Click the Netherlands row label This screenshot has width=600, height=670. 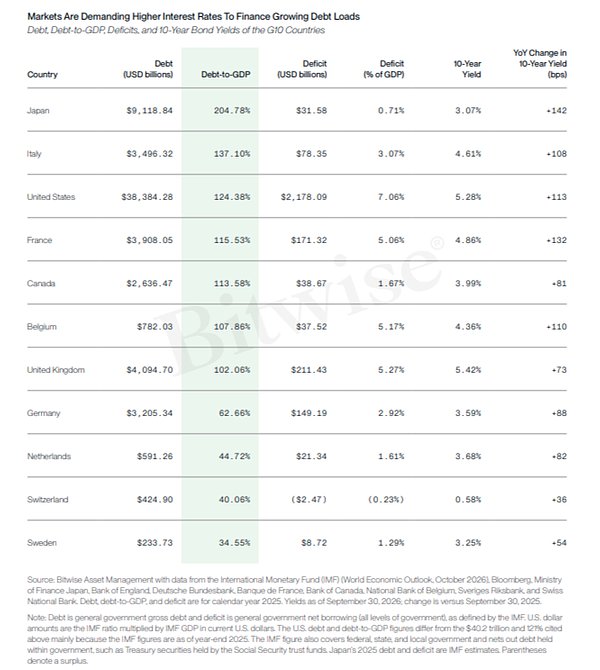coord(49,456)
